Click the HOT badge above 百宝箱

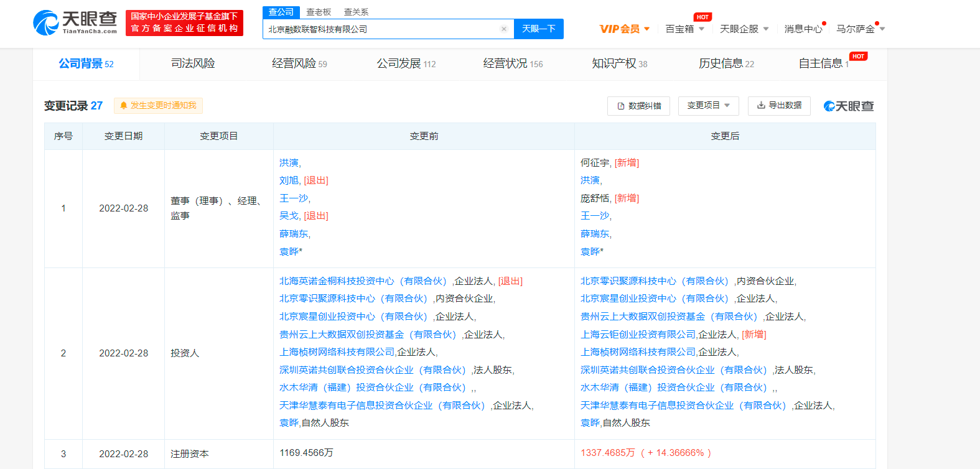[x=702, y=17]
